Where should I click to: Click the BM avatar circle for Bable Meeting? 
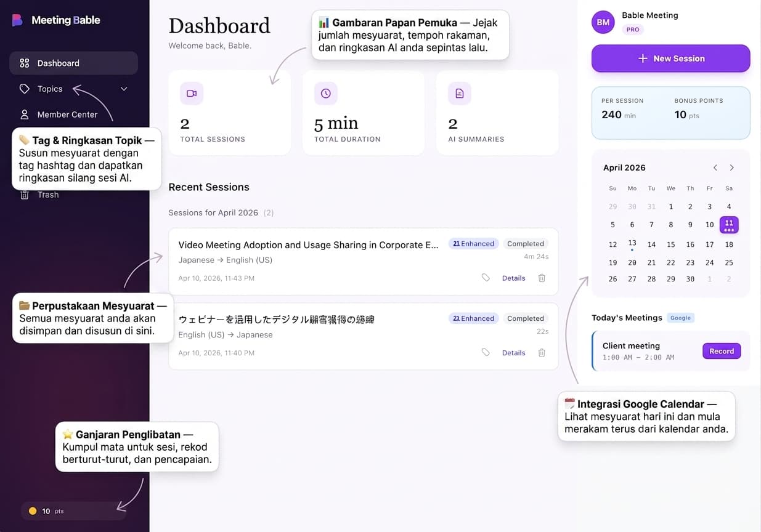603,22
